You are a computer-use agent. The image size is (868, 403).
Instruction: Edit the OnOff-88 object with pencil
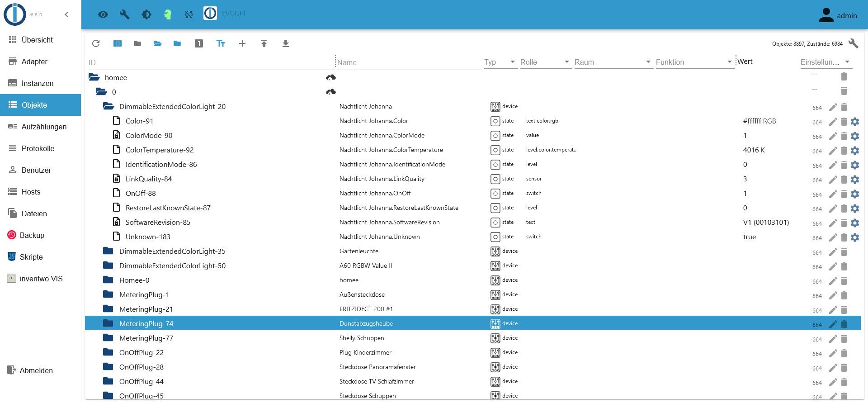click(x=833, y=194)
